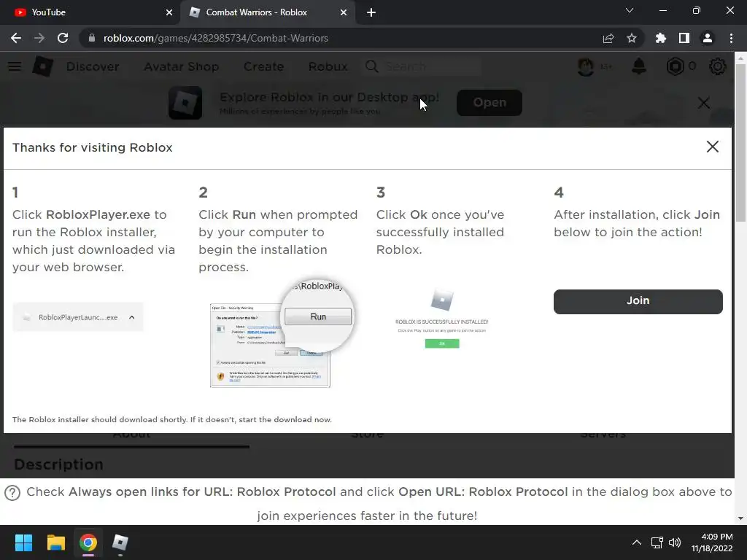747x560 pixels.
Task: Reload the Roblox page
Action: tap(63, 38)
